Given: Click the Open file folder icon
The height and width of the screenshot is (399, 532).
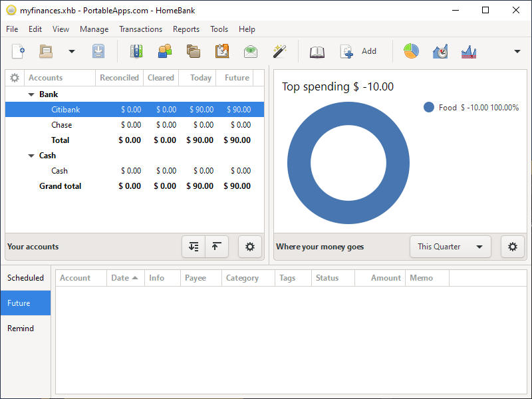Looking at the screenshot, I should click(x=46, y=51).
